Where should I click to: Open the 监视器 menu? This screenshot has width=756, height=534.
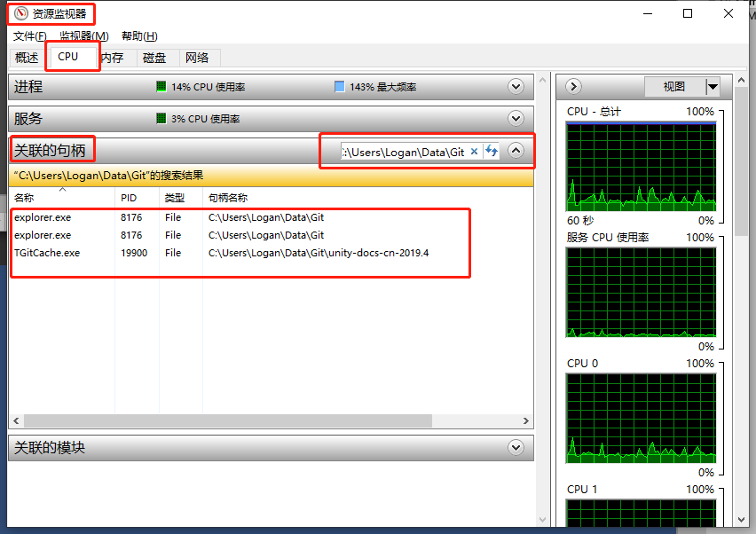pos(83,36)
